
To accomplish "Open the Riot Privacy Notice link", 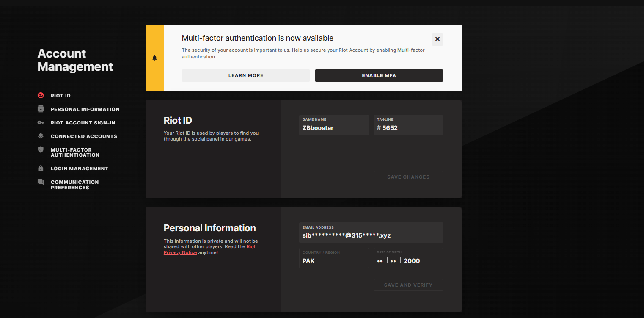I will [210, 249].
